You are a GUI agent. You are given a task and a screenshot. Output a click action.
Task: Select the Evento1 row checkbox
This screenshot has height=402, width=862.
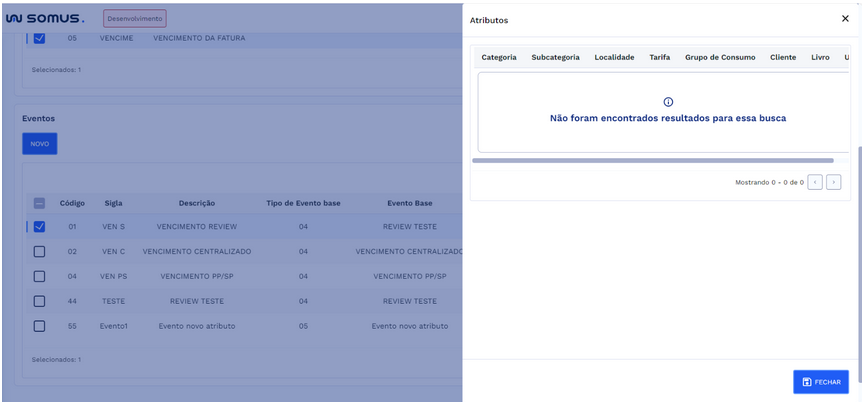click(39, 326)
